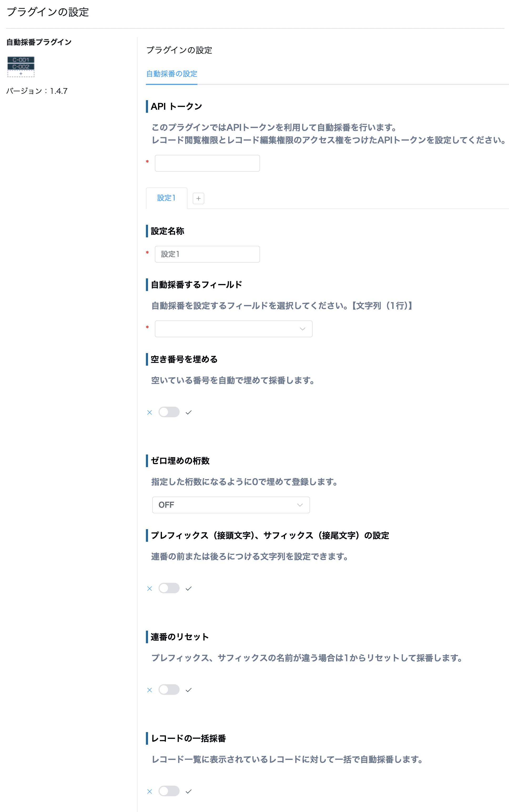
Task: Toggle the 連番のリセット switch
Action: click(169, 690)
